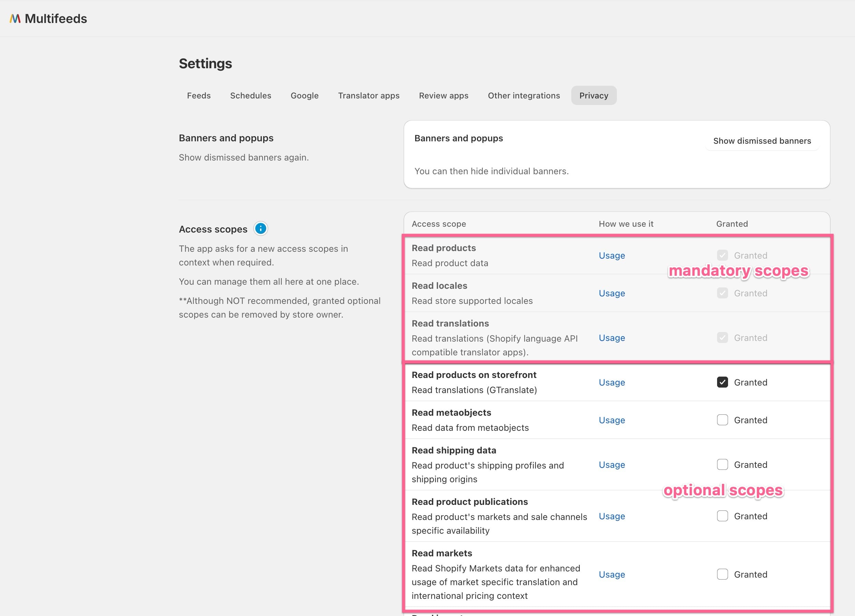Image resolution: width=855 pixels, height=616 pixels.
Task: Click 'Read translations (GTranslate)' text
Action: point(474,390)
